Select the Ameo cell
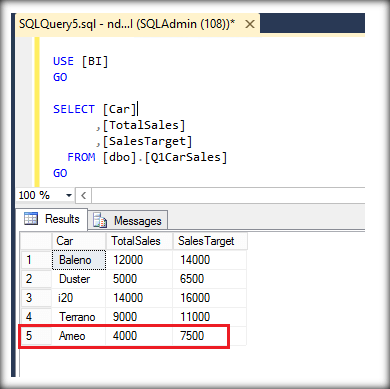Viewport: 390px width, 389px height. pyautogui.click(x=79, y=336)
